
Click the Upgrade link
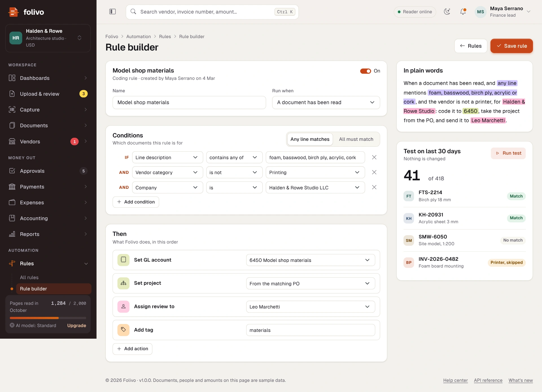tap(77, 325)
